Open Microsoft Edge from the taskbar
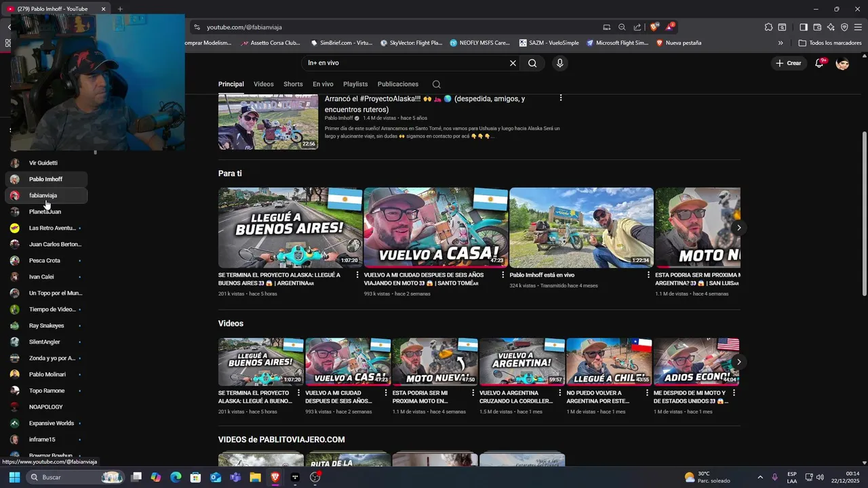 176,477
